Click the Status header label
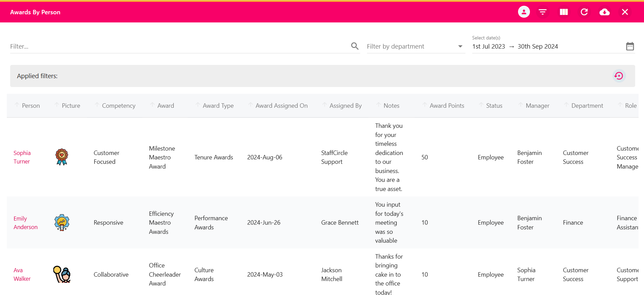 tap(494, 106)
